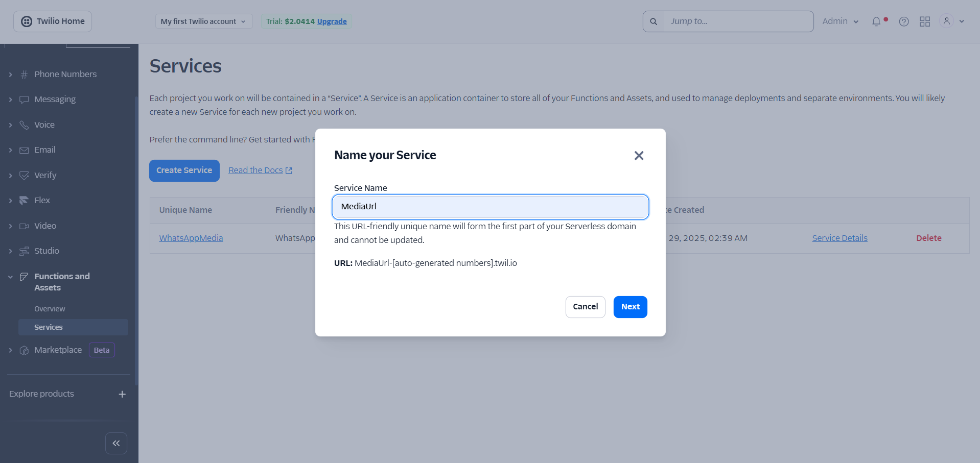
Task: Expand the Messaging sidebar section
Action: [x=11, y=100]
